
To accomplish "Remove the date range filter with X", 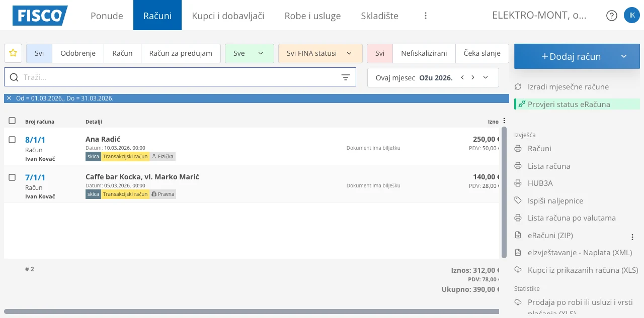I will (x=9, y=98).
